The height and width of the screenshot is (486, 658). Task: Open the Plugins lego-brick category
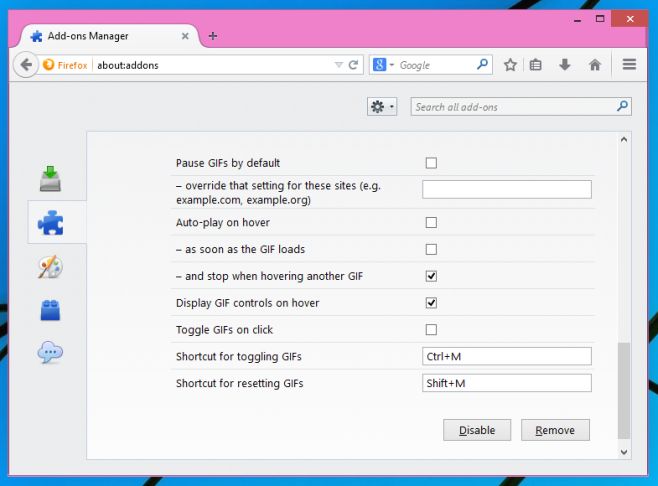coord(50,310)
